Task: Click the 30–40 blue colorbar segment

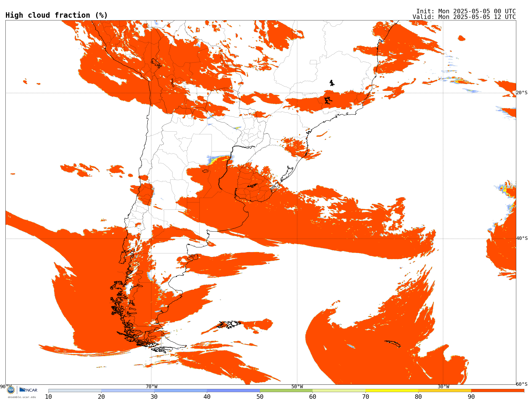Action: [181, 391]
